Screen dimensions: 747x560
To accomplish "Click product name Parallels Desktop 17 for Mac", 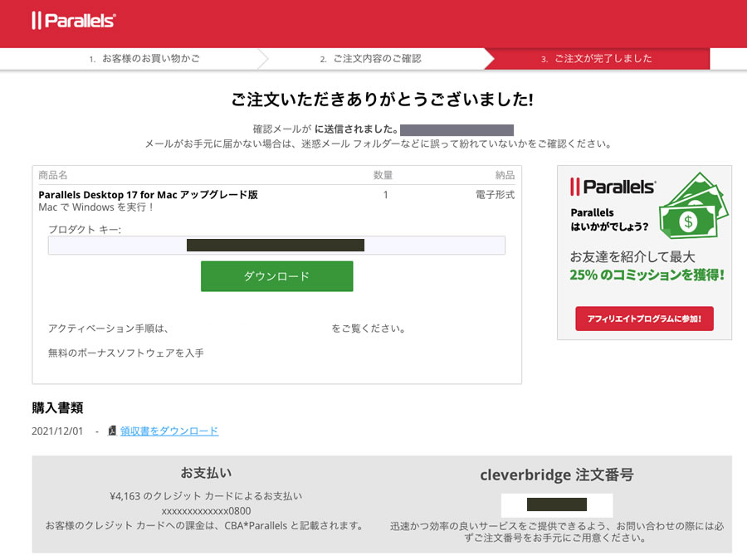I will click(148, 195).
